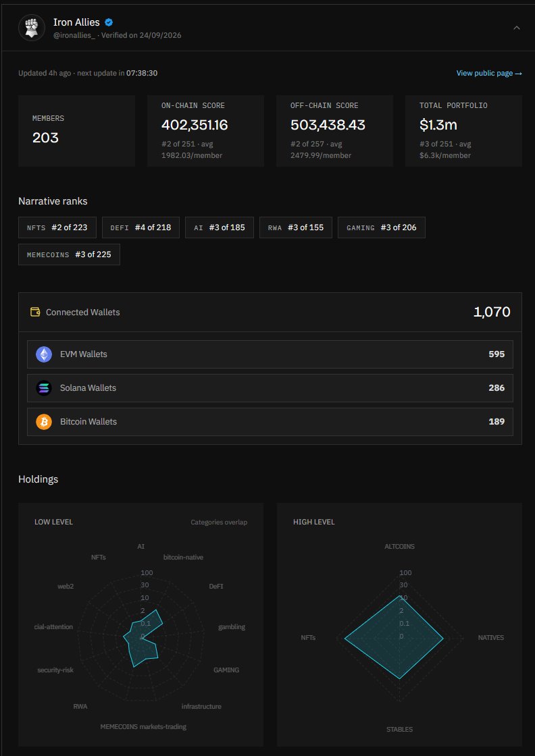
Task: Collapse the Iron Allies panel with chevron
Action: click(517, 28)
